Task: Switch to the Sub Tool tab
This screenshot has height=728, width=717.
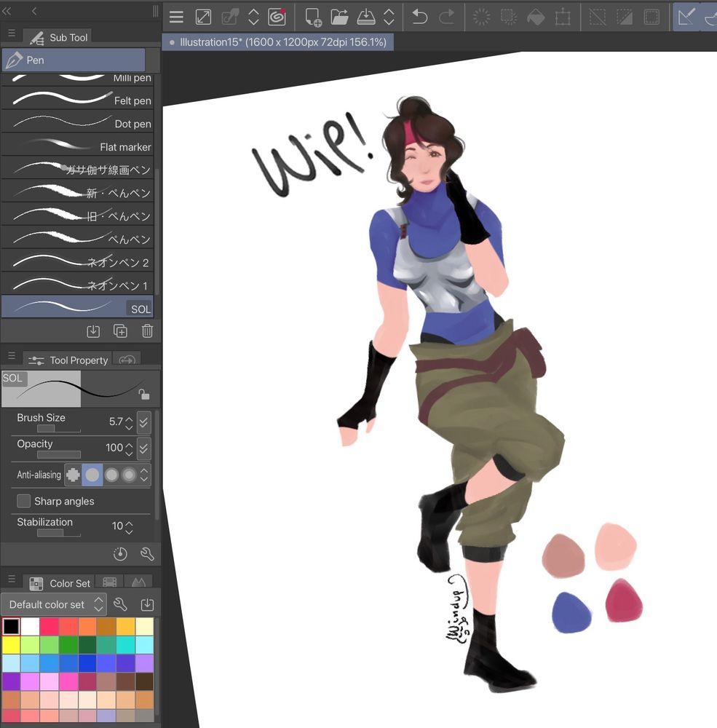Action: tap(59, 37)
